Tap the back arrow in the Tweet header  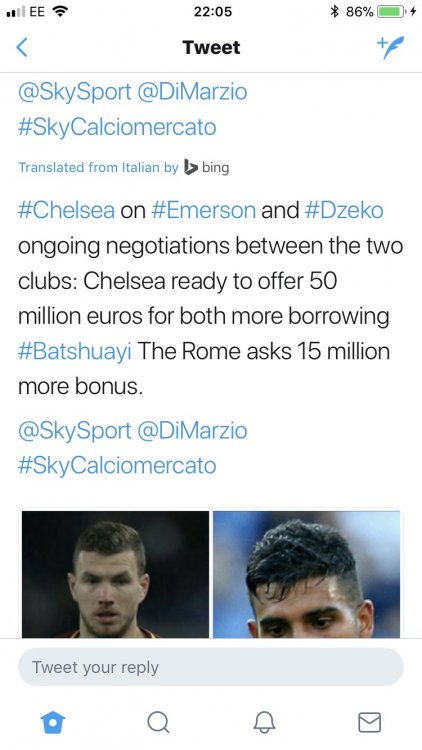tap(22, 47)
